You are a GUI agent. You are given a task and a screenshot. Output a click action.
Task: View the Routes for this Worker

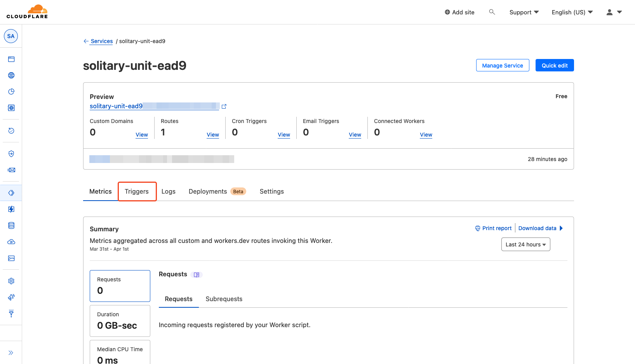[213, 135]
